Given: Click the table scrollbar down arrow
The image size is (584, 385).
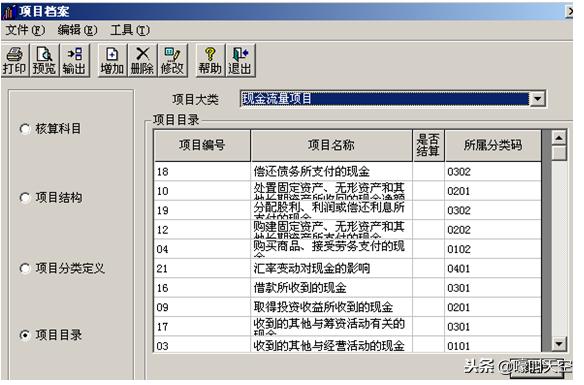Looking at the screenshot, I should pos(559,344).
